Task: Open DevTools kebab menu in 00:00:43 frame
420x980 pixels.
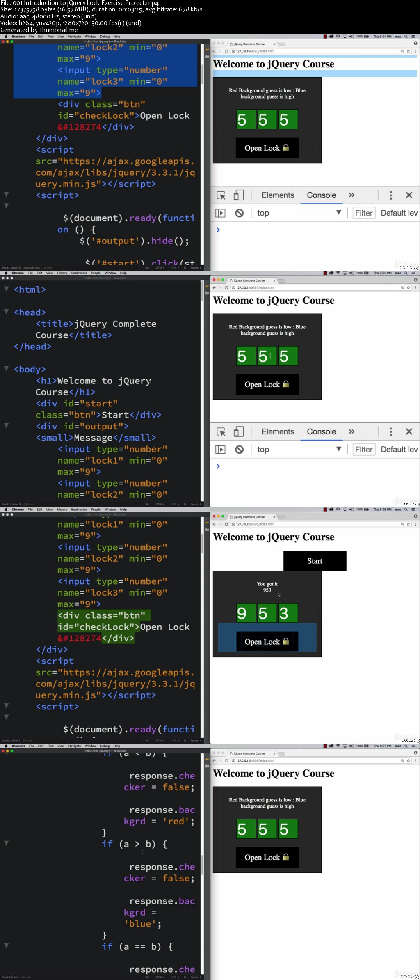Action: (390, 195)
